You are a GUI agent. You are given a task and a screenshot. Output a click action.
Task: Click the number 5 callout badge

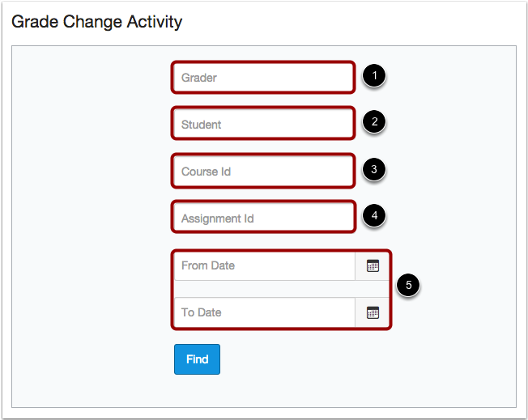pos(408,285)
